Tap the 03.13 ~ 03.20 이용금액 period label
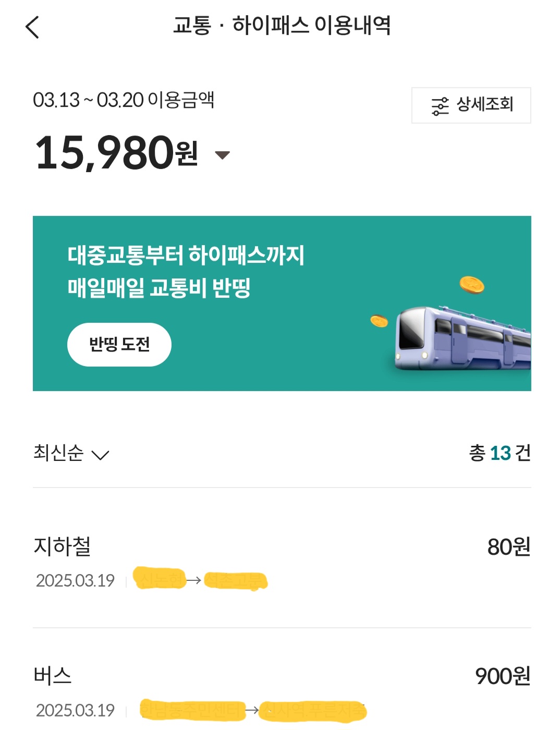The height and width of the screenshot is (730, 560). pos(124,100)
